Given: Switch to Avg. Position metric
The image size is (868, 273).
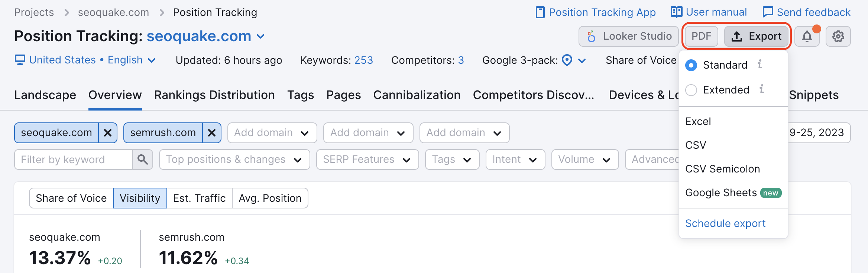Looking at the screenshot, I should [270, 198].
